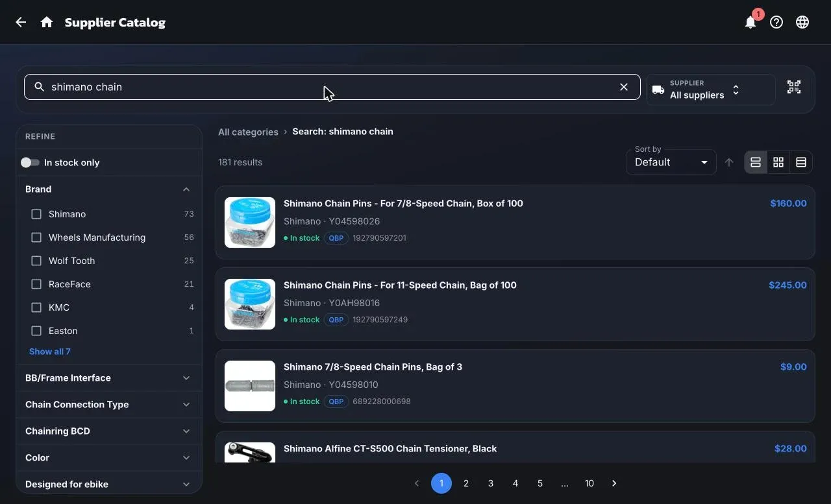Switch to compact table view
This screenshot has height=504, width=831.
click(801, 162)
